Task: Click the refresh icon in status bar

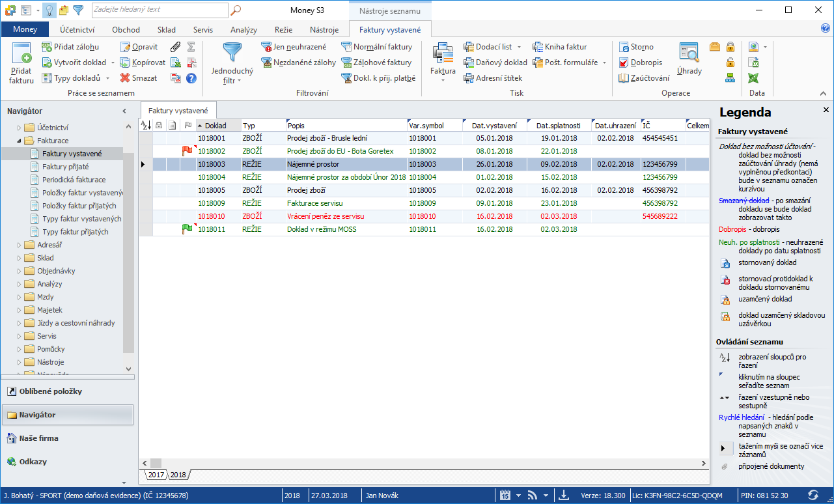Action: (x=813, y=495)
